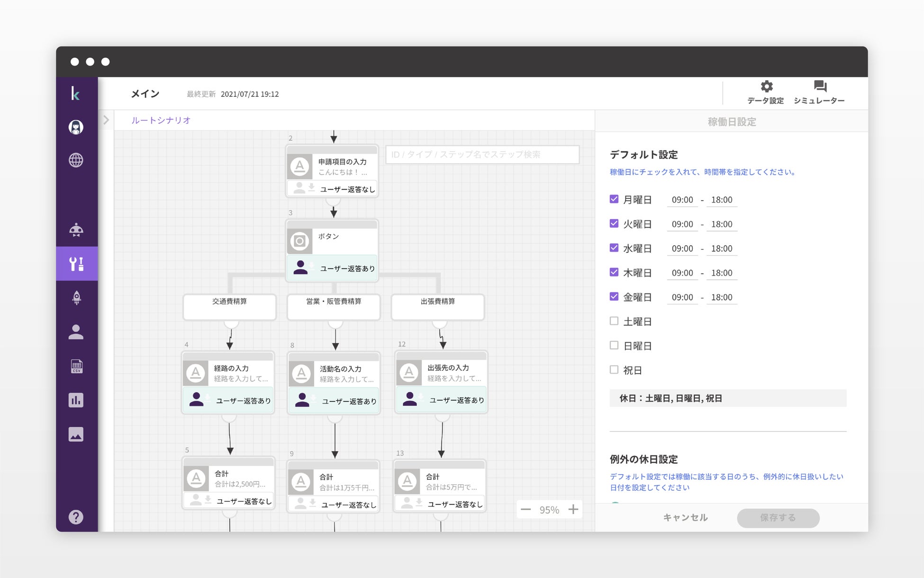Viewport: 924px width, 578px height.
Task: Click the help question mark icon
Action: coord(76,517)
